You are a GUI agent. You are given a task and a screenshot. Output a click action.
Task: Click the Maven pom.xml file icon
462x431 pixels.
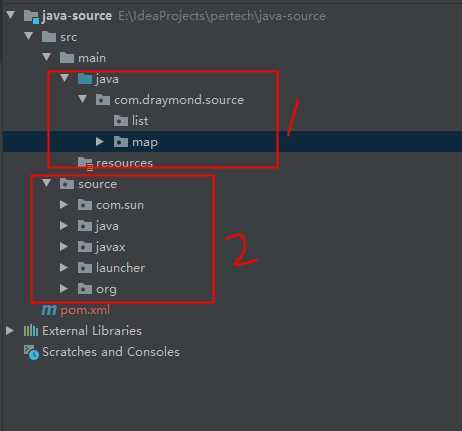(49, 310)
